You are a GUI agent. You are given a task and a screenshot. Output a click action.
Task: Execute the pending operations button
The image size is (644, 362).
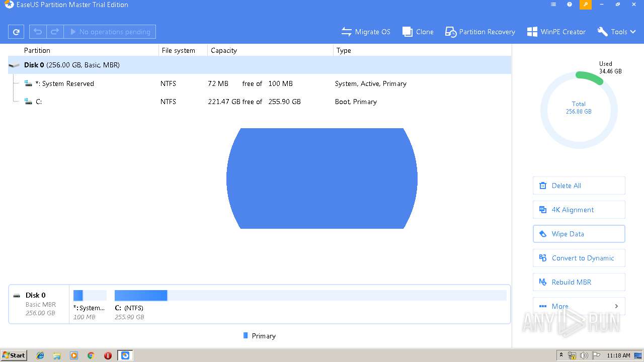pos(110,32)
